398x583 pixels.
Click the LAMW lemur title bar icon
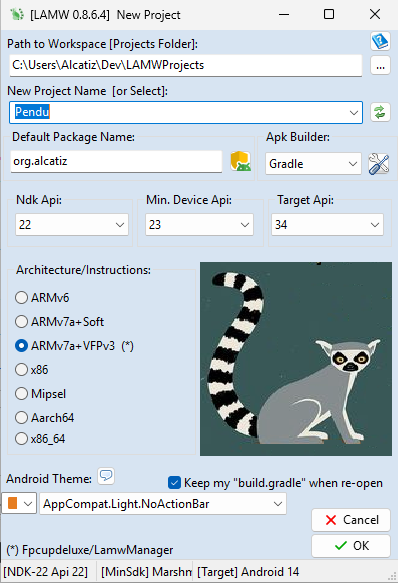pos(17,15)
